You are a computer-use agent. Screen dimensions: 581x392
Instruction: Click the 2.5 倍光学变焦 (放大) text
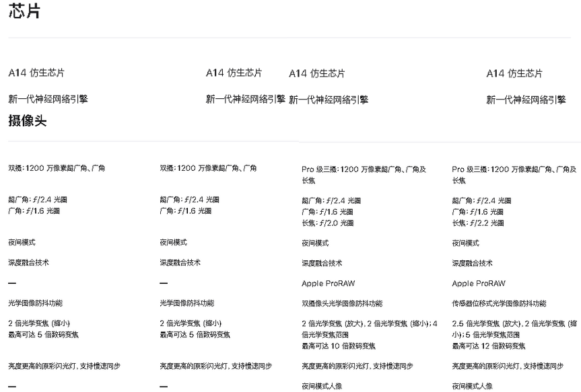(x=487, y=323)
